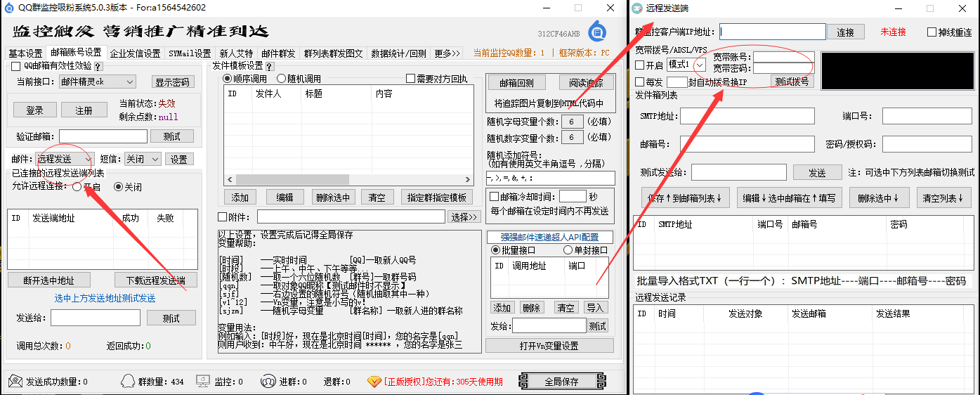Select 顺序调用 radio option

coord(227,79)
